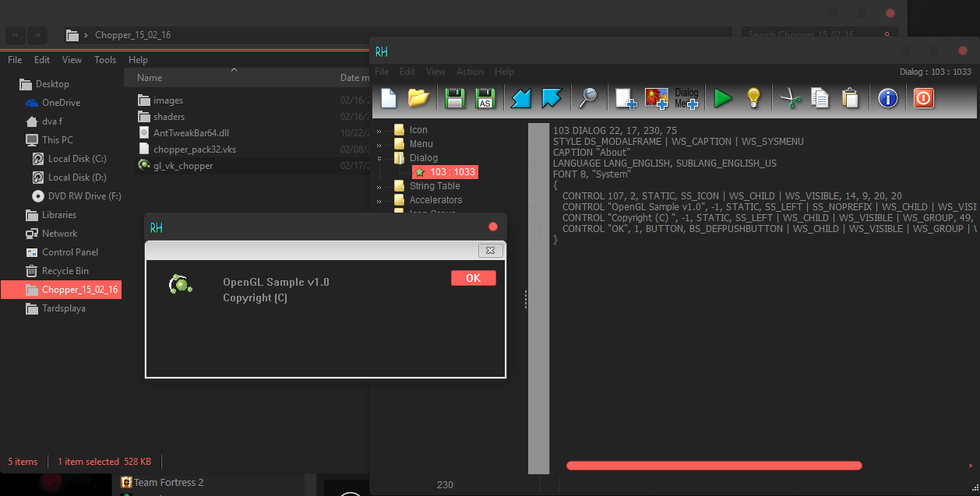Click the red power Exit icon

coord(923,98)
